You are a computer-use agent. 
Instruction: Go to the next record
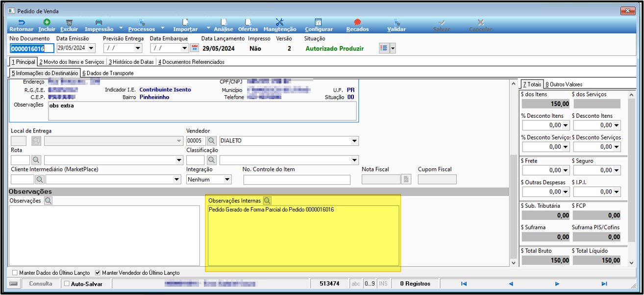tap(557, 283)
